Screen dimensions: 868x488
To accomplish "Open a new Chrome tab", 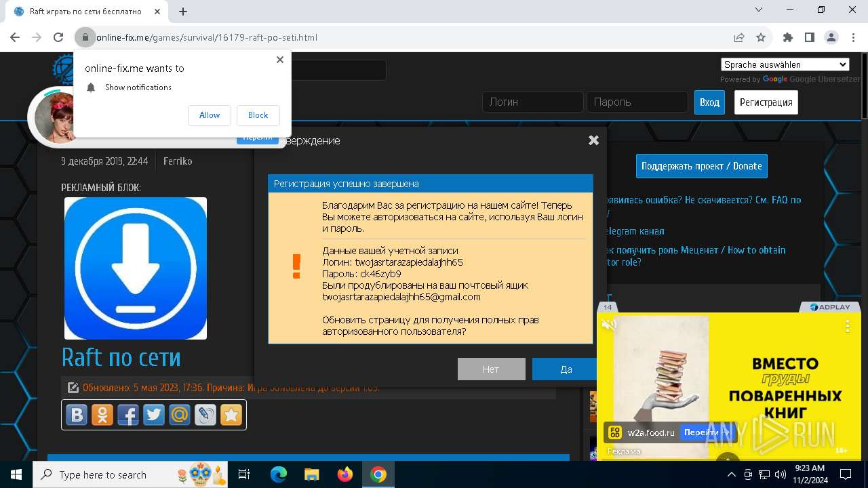I will click(x=183, y=11).
